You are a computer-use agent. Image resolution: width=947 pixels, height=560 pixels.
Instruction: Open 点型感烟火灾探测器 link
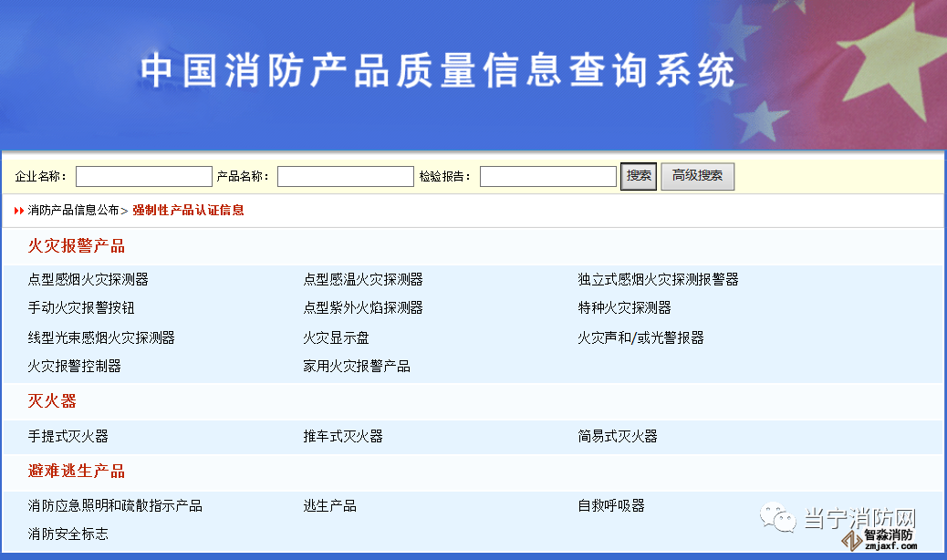[x=88, y=279]
